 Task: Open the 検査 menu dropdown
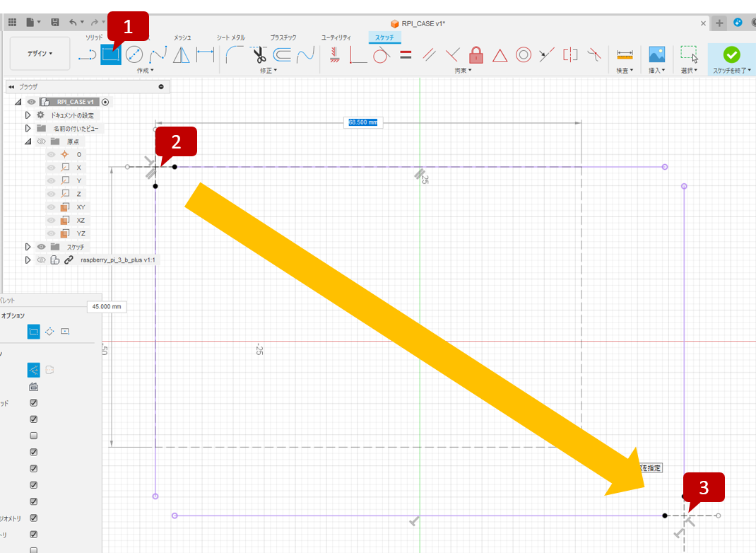coord(625,71)
